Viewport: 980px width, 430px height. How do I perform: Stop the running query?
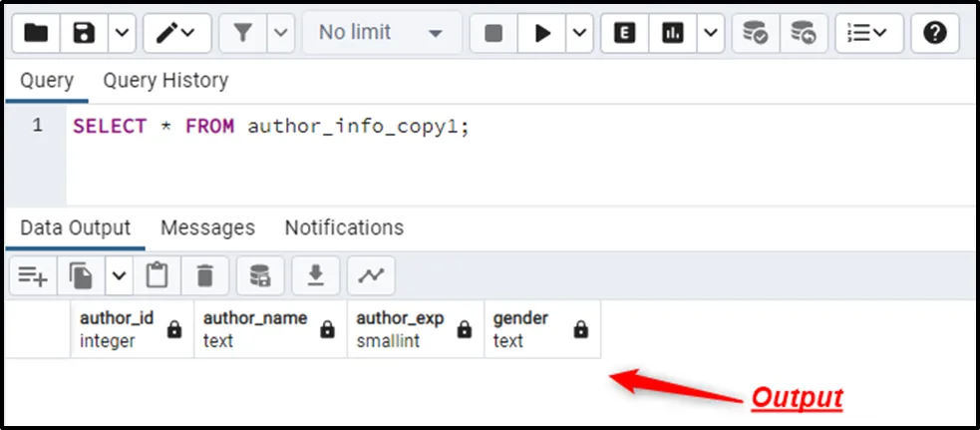pyautogui.click(x=493, y=34)
